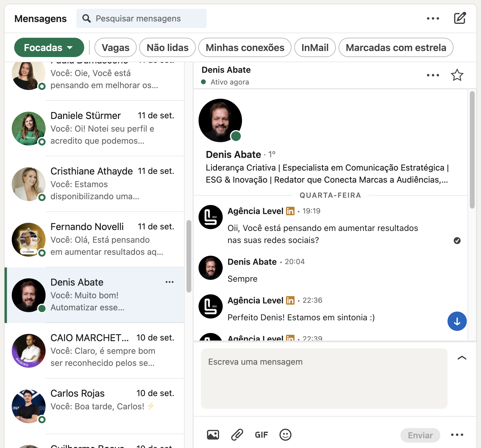Focus the Pesquisar mensagens search field

tap(142, 18)
